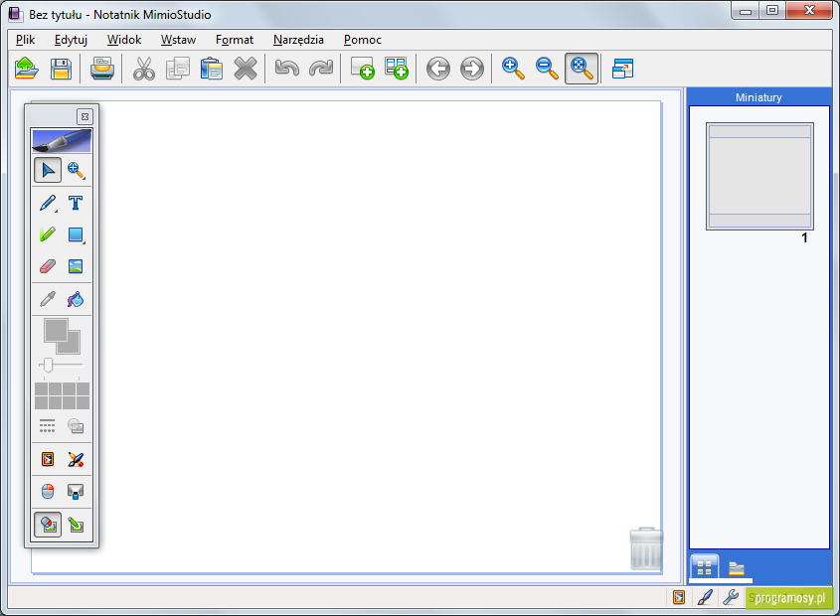Image resolution: width=840 pixels, height=616 pixels.
Task: Toggle fit-page zoom magnifier button
Action: 582,69
